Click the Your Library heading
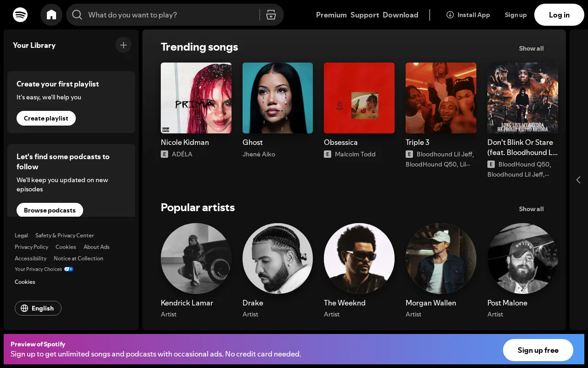 (x=34, y=45)
